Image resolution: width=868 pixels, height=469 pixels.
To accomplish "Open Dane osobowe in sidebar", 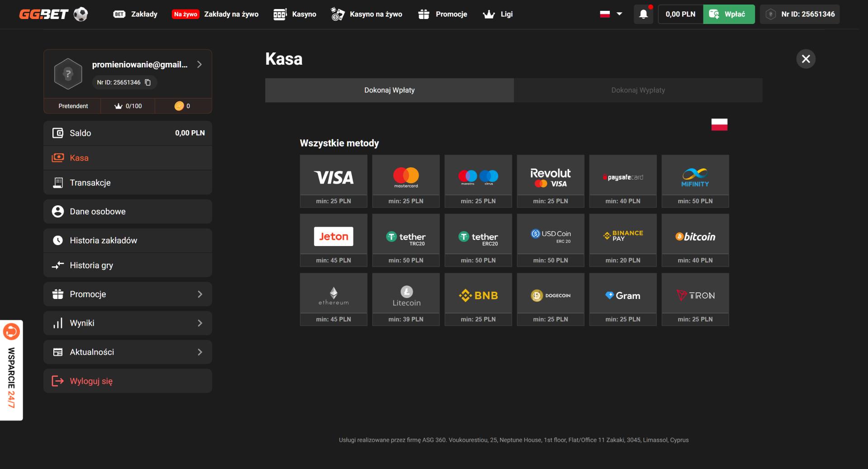I will point(128,211).
